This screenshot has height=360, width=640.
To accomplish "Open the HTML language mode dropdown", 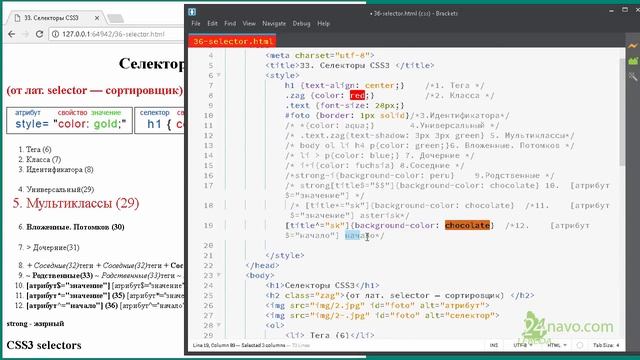I will coord(557,345).
